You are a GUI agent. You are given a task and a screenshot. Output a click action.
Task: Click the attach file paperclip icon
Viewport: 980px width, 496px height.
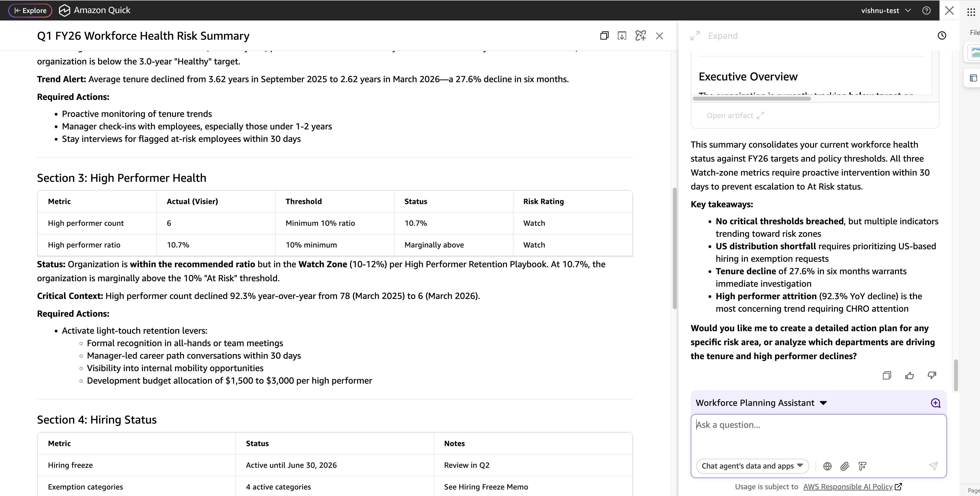click(x=844, y=466)
